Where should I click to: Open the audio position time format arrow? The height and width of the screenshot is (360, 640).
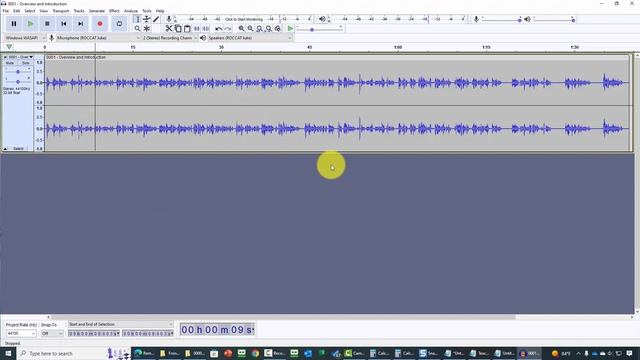tap(253, 330)
